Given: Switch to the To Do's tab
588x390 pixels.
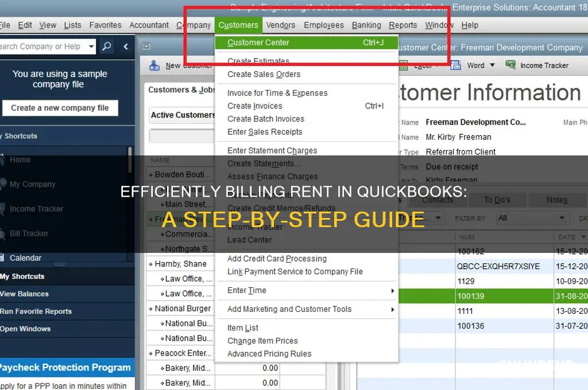Looking at the screenshot, I should pos(497,200).
